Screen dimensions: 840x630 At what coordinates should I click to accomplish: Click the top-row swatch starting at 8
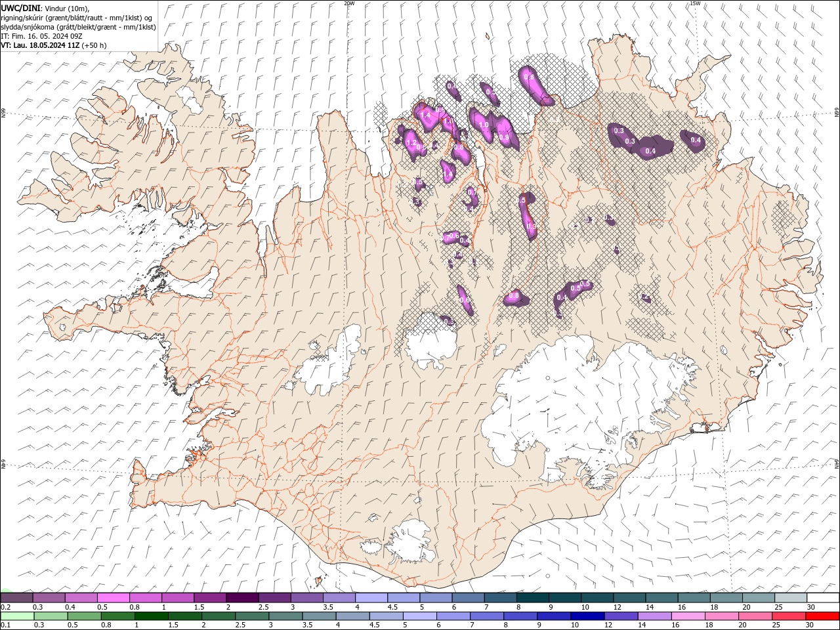click(x=533, y=598)
